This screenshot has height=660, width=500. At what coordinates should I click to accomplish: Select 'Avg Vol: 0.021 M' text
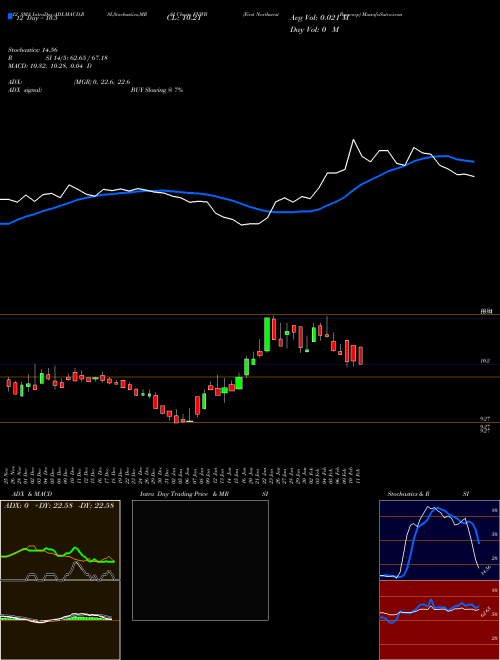click(319, 18)
